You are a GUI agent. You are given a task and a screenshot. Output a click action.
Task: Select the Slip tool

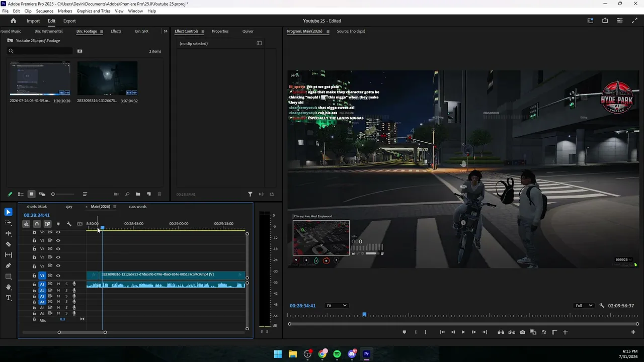coord(8,255)
